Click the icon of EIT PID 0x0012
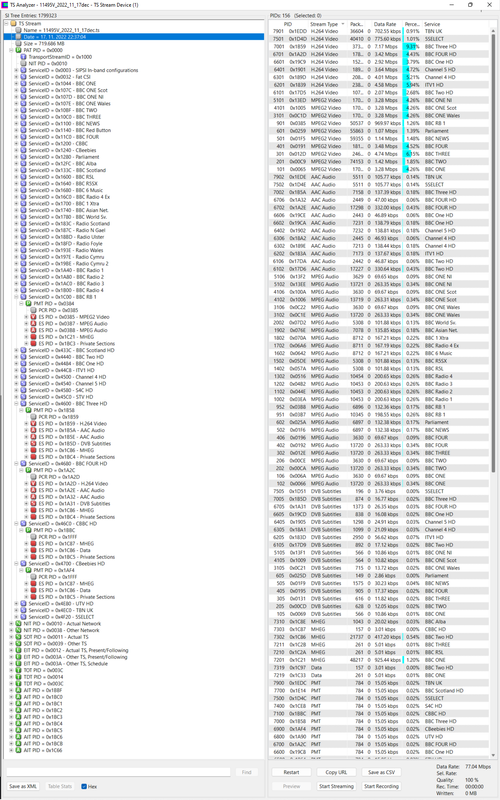500x800 pixels. click(18, 650)
